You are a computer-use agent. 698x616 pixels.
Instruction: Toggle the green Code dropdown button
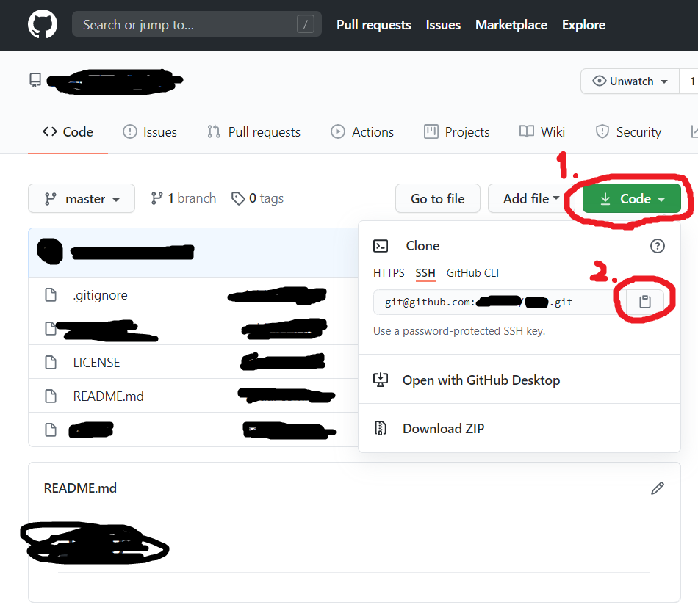(631, 198)
